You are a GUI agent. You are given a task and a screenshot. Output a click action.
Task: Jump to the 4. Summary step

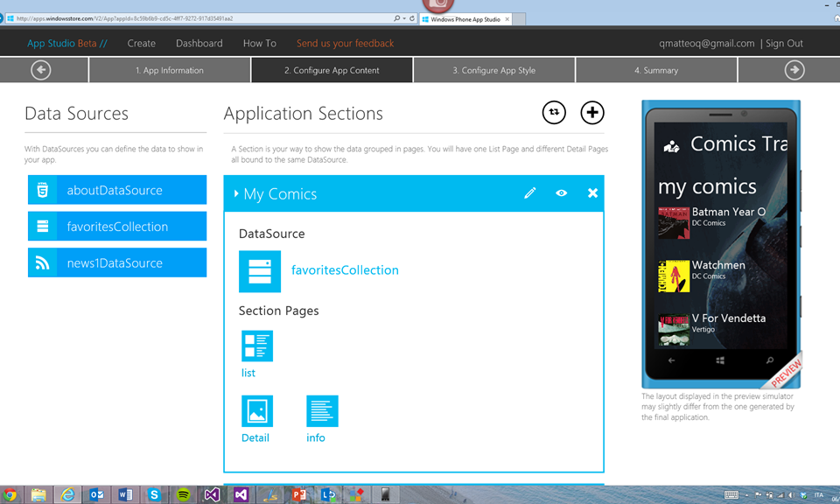click(656, 70)
